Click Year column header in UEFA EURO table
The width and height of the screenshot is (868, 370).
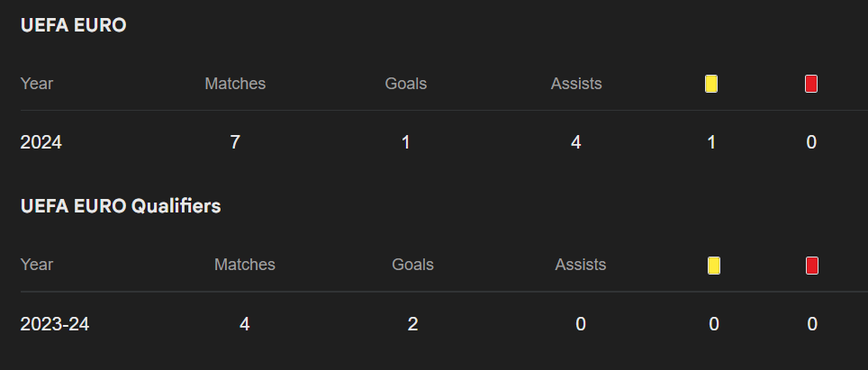pos(37,84)
